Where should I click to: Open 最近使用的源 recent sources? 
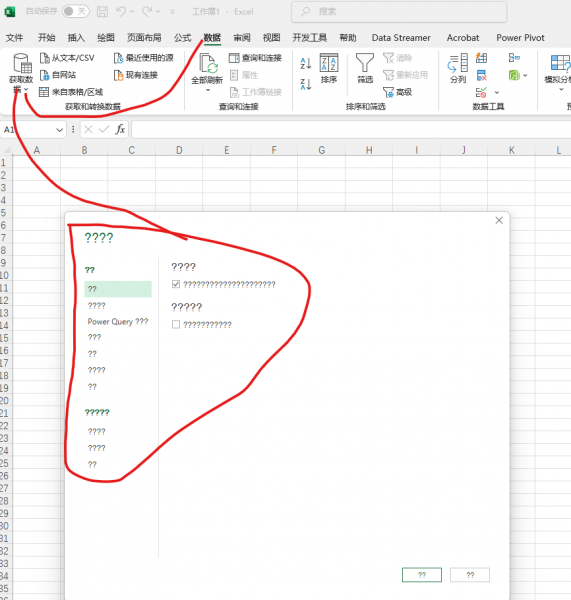click(x=144, y=58)
